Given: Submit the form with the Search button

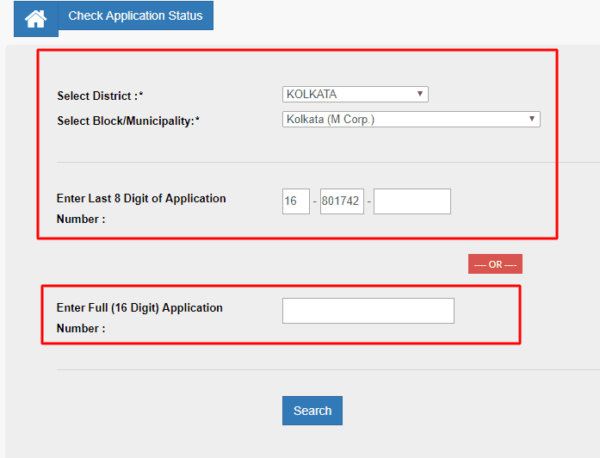Looking at the screenshot, I should (312, 411).
